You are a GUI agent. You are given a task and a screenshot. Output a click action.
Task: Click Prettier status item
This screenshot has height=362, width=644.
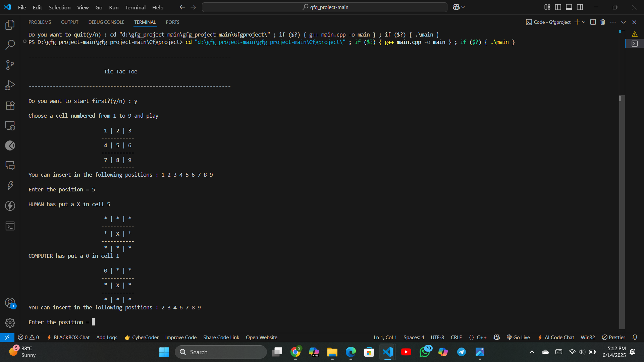coord(613,337)
